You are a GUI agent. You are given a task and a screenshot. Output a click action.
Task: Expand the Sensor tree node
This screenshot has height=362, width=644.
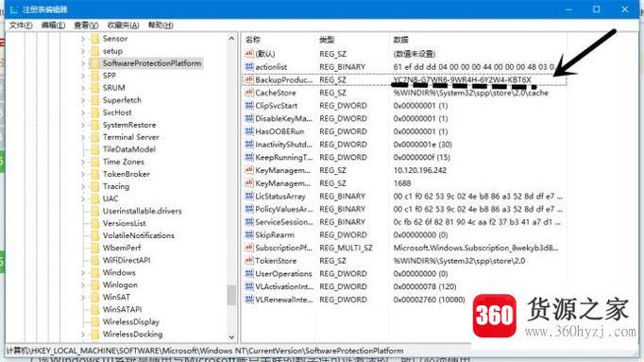[83, 39]
